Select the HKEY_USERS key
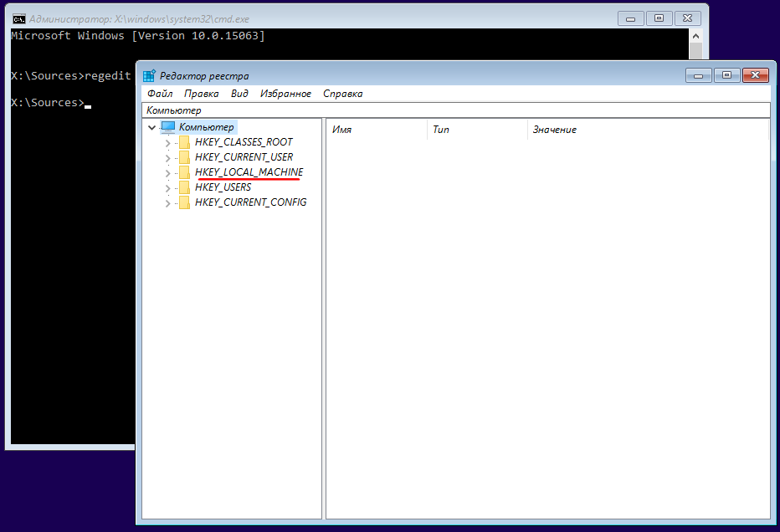Image resolution: width=780 pixels, height=532 pixels. pos(223,187)
